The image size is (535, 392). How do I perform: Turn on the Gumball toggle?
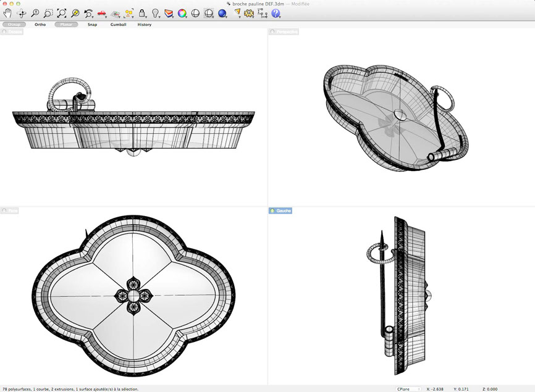[x=118, y=25]
